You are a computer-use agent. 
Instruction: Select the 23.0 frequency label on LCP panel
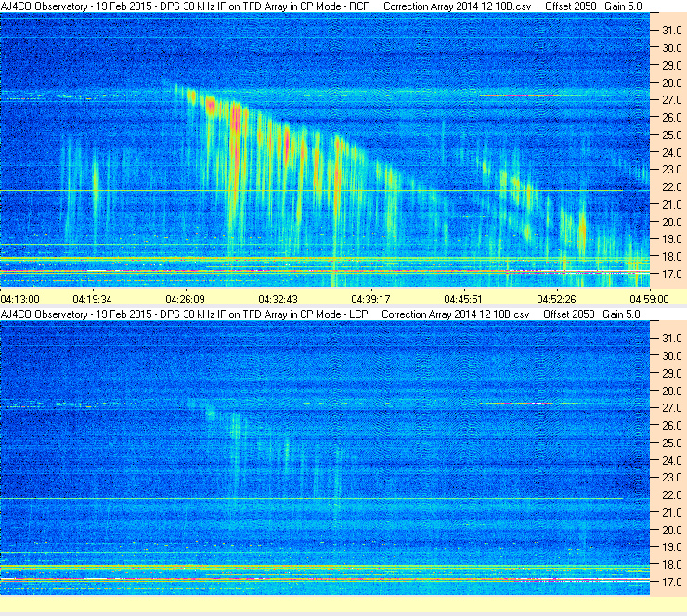point(672,478)
